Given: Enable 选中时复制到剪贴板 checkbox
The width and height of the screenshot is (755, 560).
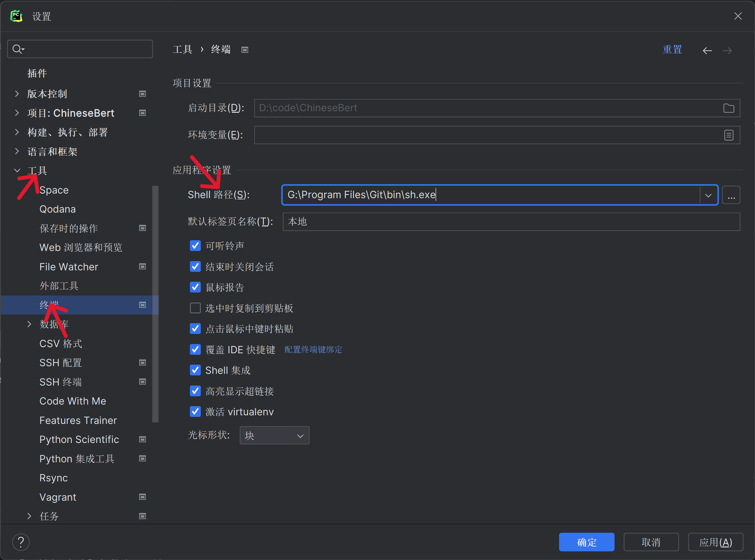Looking at the screenshot, I should [x=195, y=308].
